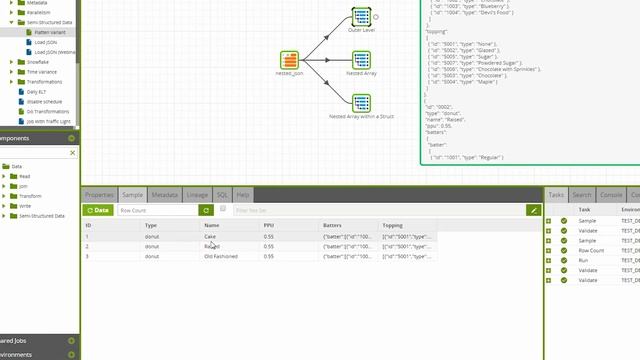640x360 pixels.
Task: Expand the Write components folder arrow
Action: [x=4, y=206]
